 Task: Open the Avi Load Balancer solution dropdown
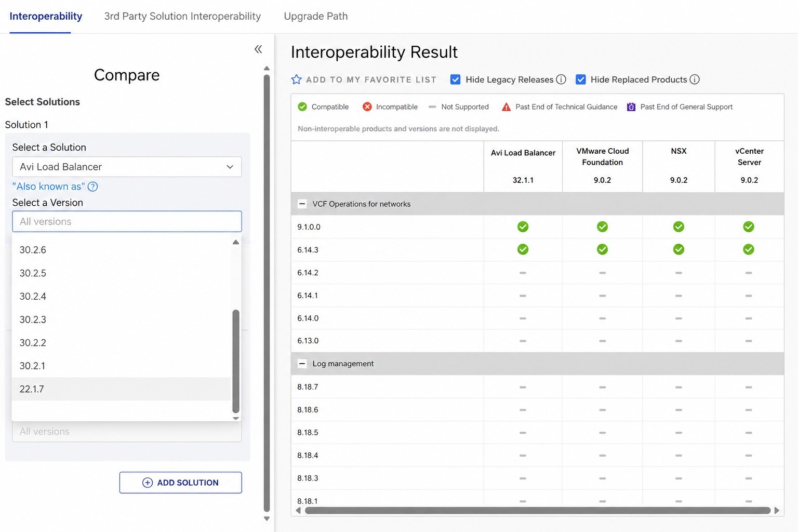point(127,167)
